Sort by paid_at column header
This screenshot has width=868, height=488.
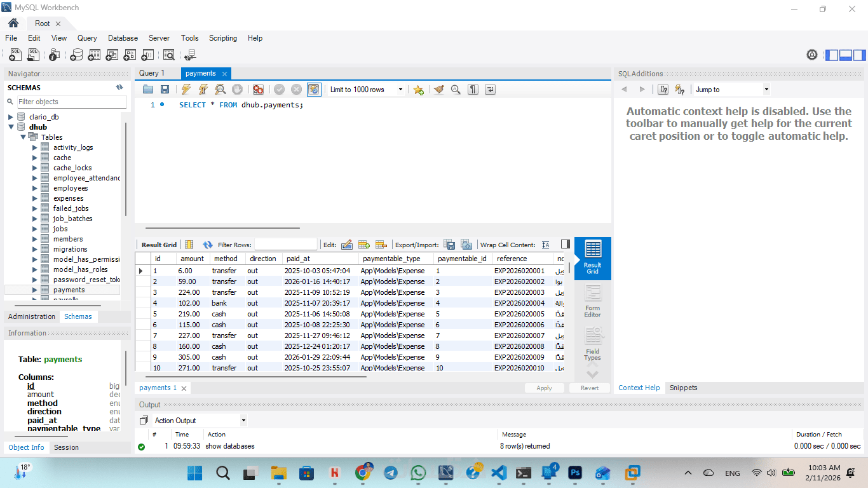tap(321, 259)
